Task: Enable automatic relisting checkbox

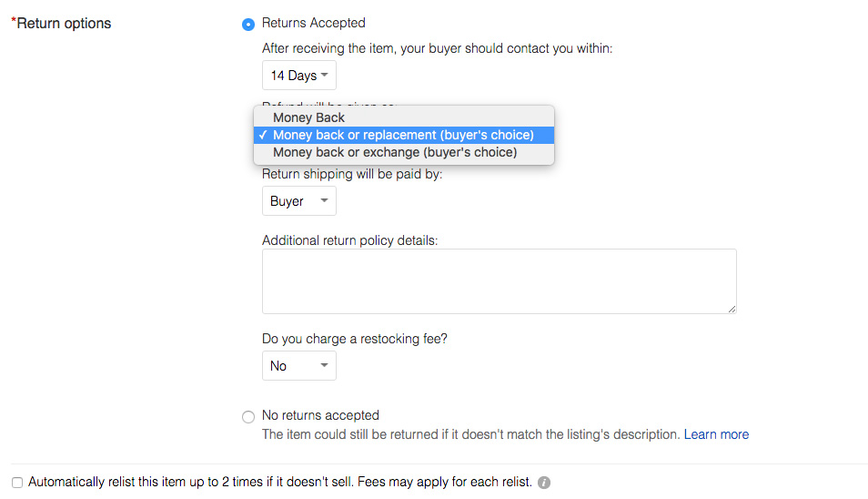Action: coord(17,483)
